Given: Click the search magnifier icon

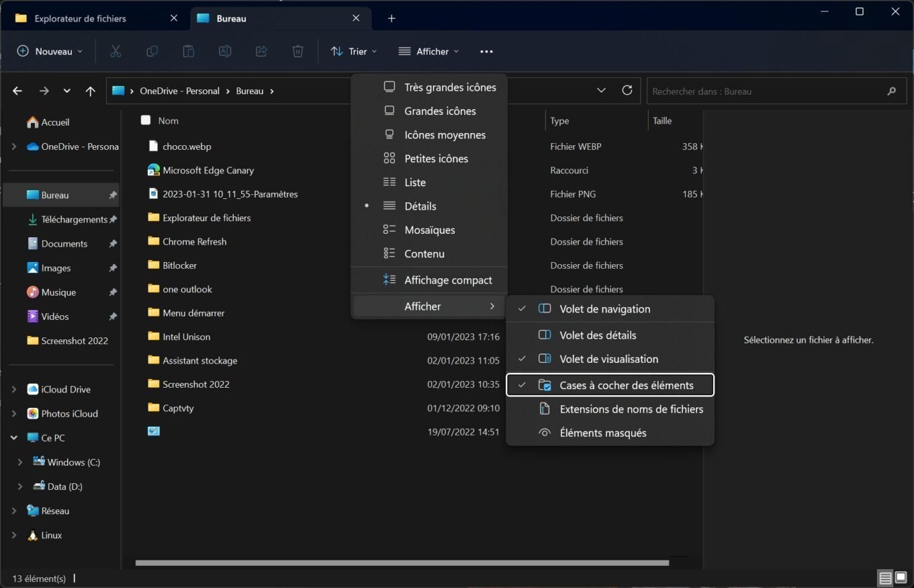Looking at the screenshot, I should pyautogui.click(x=892, y=91).
